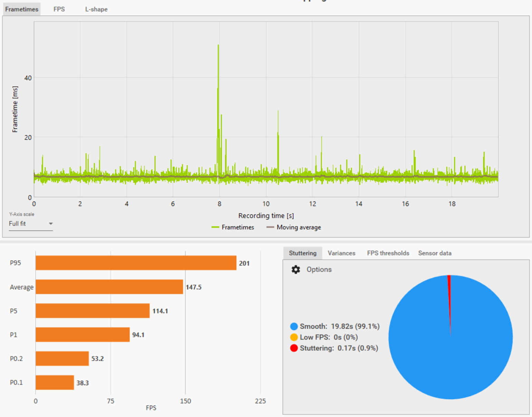
Task: Select the Stuttering tab
Action: 303,253
